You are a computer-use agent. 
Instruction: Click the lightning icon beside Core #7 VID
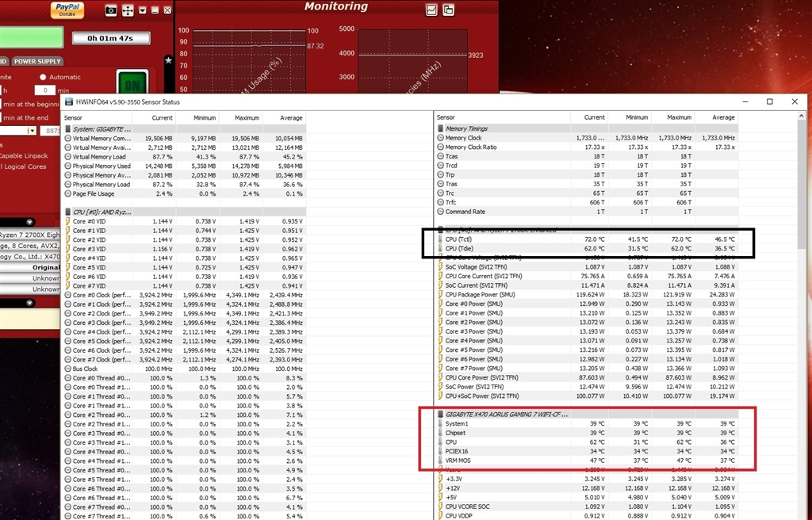(x=68, y=286)
